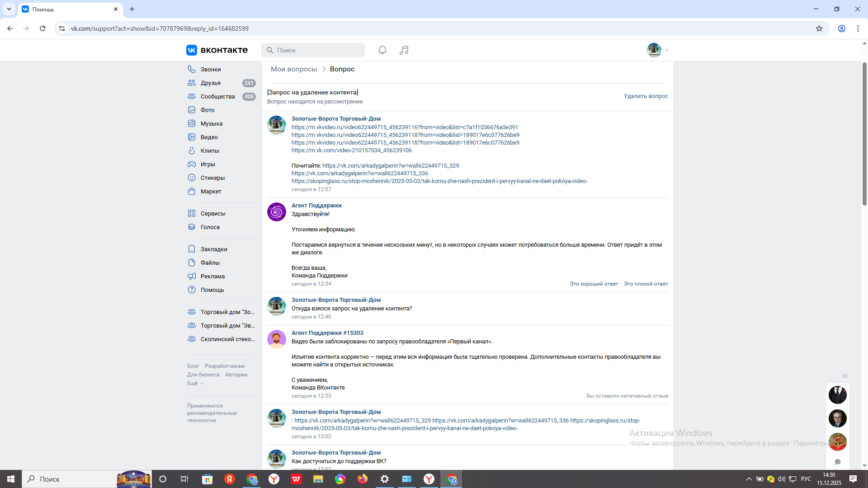Open the music note icon in header
868x488 pixels.
tap(404, 50)
